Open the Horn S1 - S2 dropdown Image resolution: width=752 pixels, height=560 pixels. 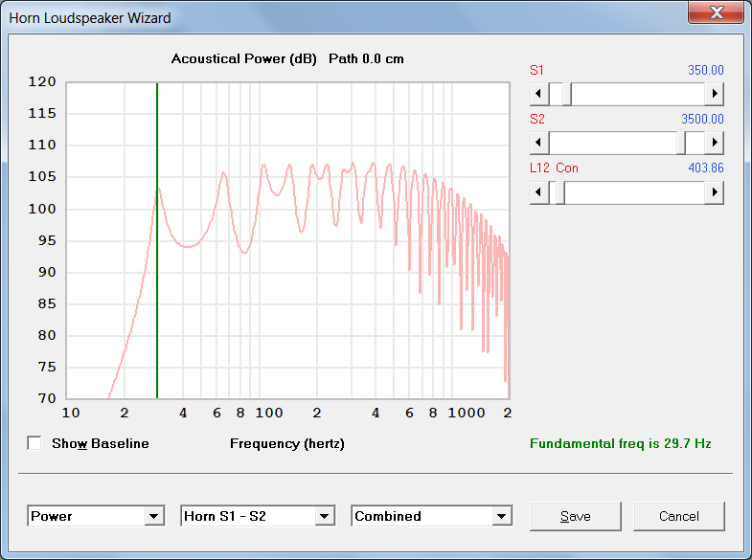click(x=258, y=516)
